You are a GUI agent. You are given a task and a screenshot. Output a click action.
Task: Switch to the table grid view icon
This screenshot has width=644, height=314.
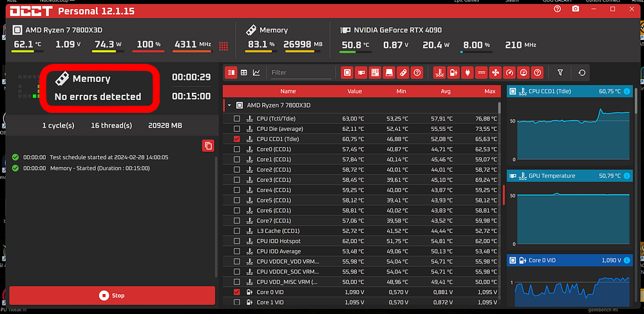pos(244,73)
